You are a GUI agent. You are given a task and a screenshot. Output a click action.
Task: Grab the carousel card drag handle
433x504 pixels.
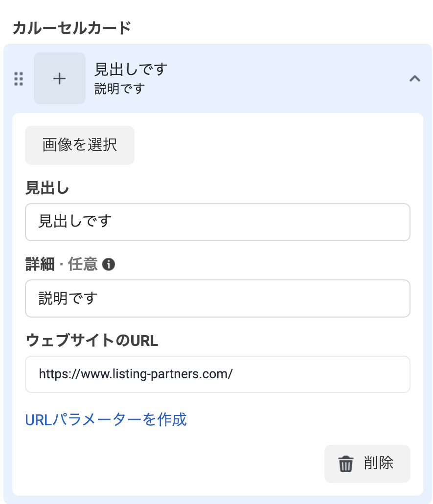coord(19,79)
